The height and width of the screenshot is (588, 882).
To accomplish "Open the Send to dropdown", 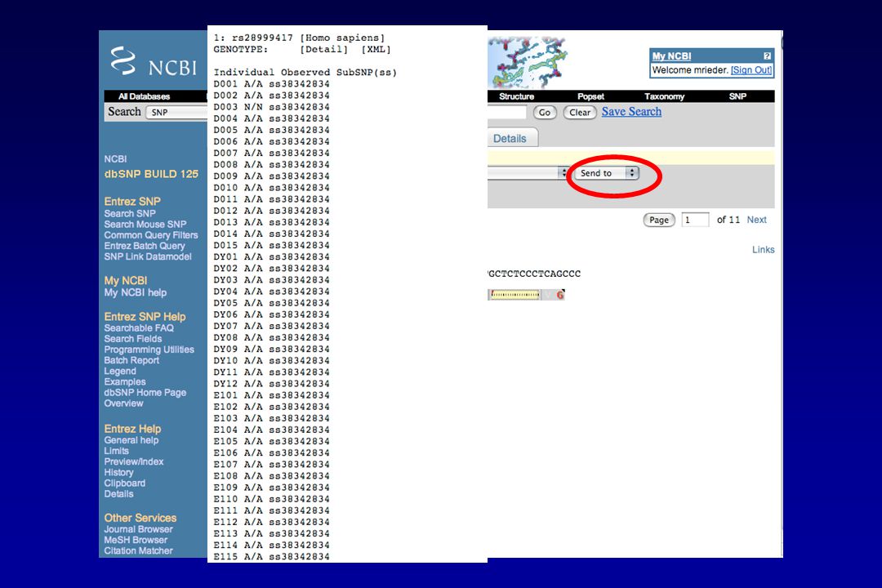I will [606, 173].
